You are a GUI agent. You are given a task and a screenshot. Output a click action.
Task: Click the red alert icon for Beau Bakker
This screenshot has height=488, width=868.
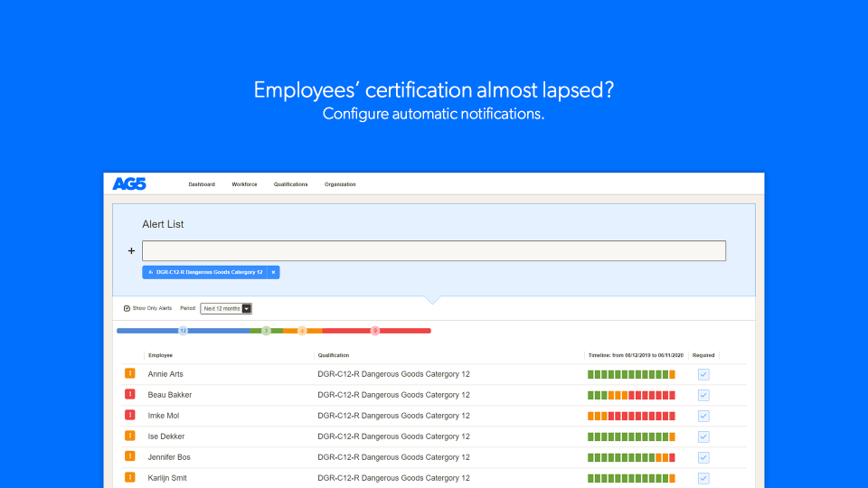(x=129, y=394)
